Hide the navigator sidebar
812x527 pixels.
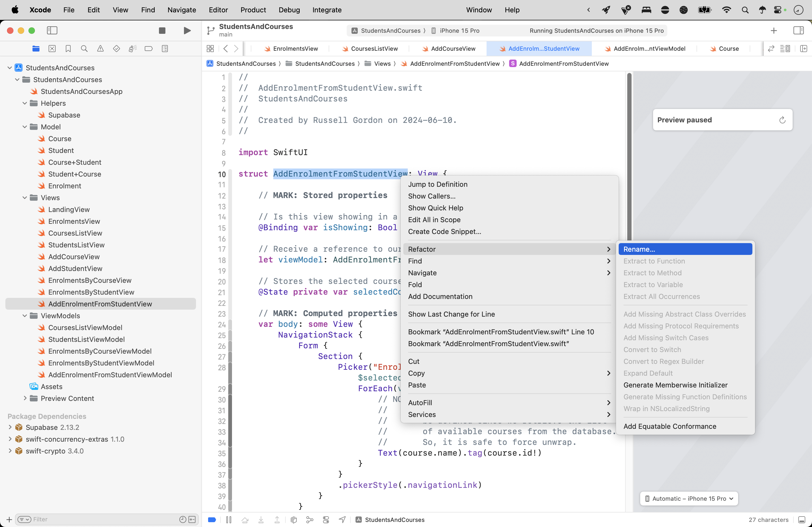[x=52, y=30]
